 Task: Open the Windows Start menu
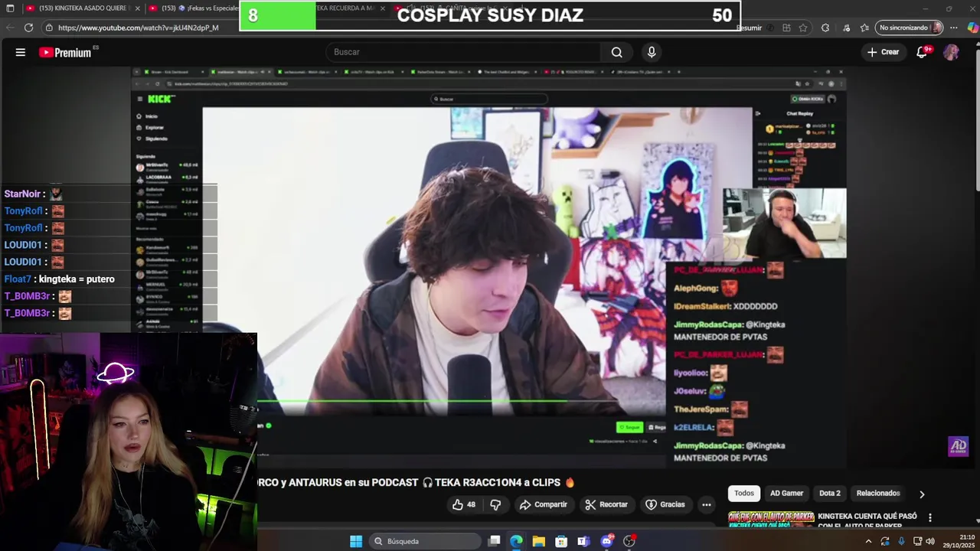coord(356,541)
